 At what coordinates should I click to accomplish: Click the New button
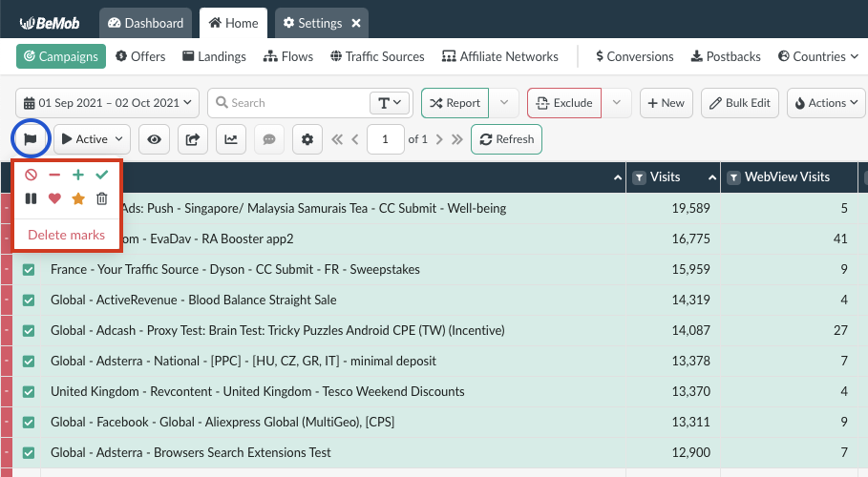point(667,103)
